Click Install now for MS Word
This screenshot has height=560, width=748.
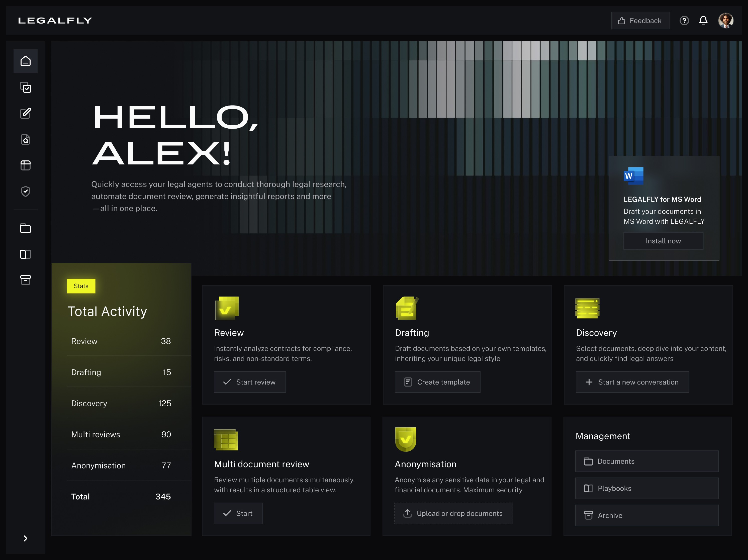[x=663, y=241]
